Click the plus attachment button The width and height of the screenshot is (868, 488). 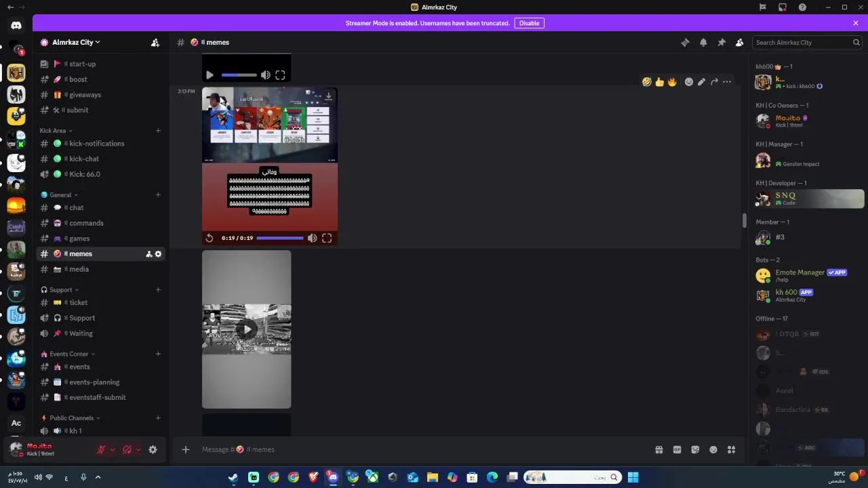click(x=186, y=449)
